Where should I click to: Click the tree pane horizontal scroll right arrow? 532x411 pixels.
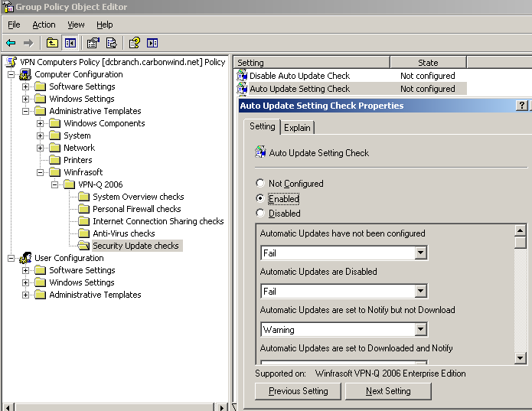(x=221, y=407)
